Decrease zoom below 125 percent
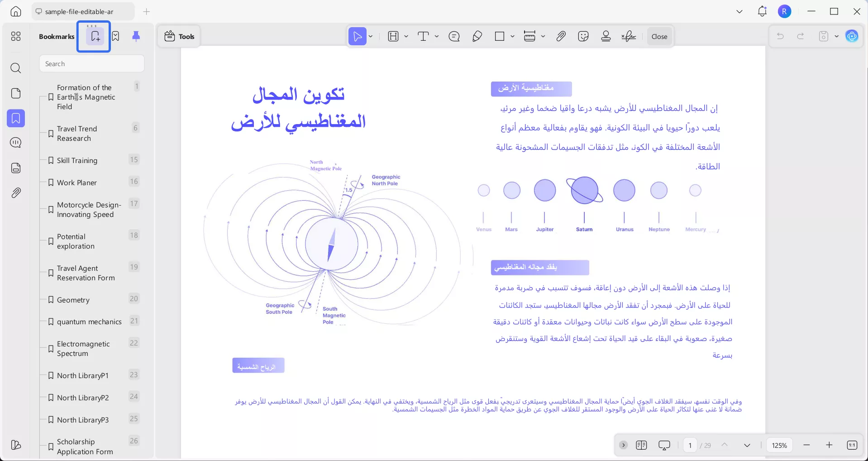Image resolution: width=868 pixels, height=461 pixels. pos(807,445)
